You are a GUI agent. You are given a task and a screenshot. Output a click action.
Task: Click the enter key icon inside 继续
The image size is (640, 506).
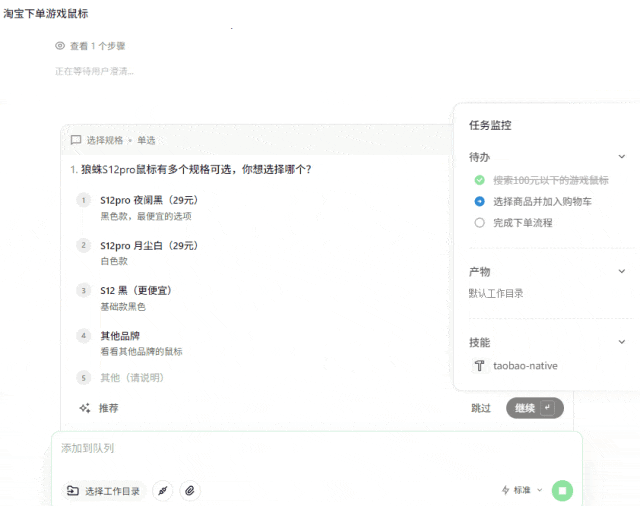[x=547, y=408]
